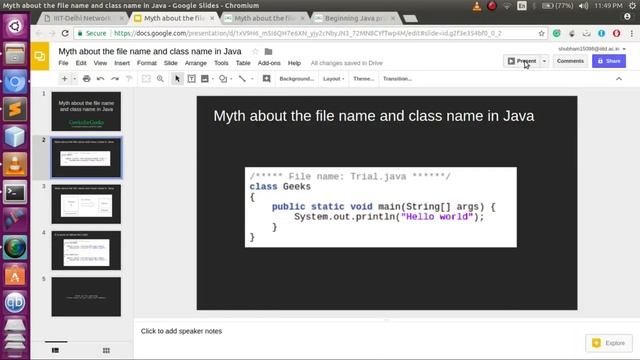
Task: Click the add comment icon in toolbar
Action: coord(267,79)
